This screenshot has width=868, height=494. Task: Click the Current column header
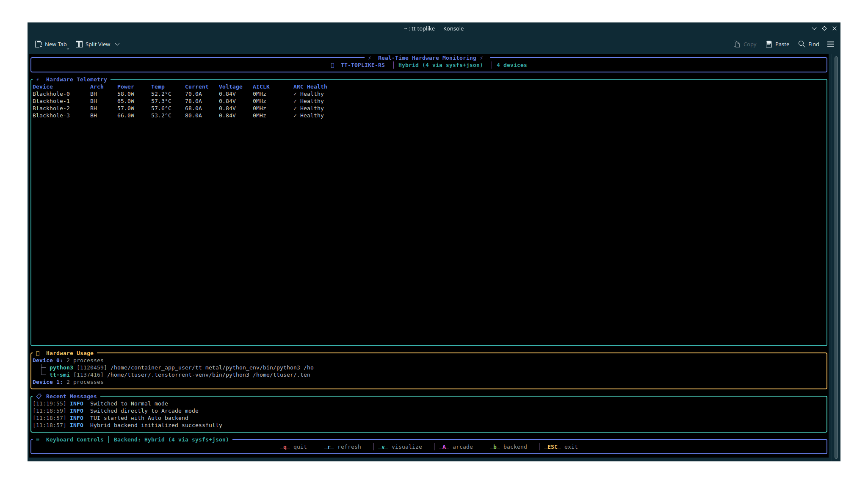click(x=197, y=87)
